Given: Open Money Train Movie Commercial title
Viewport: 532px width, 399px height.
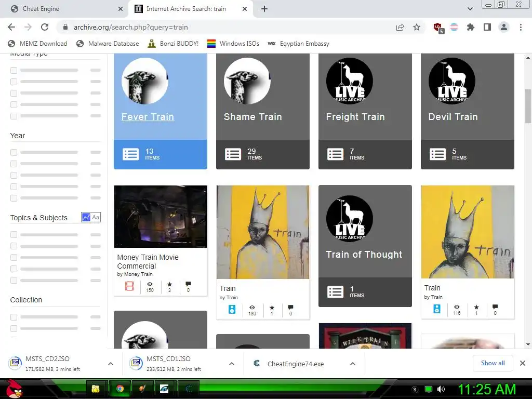Looking at the screenshot, I should pos(148,262).
